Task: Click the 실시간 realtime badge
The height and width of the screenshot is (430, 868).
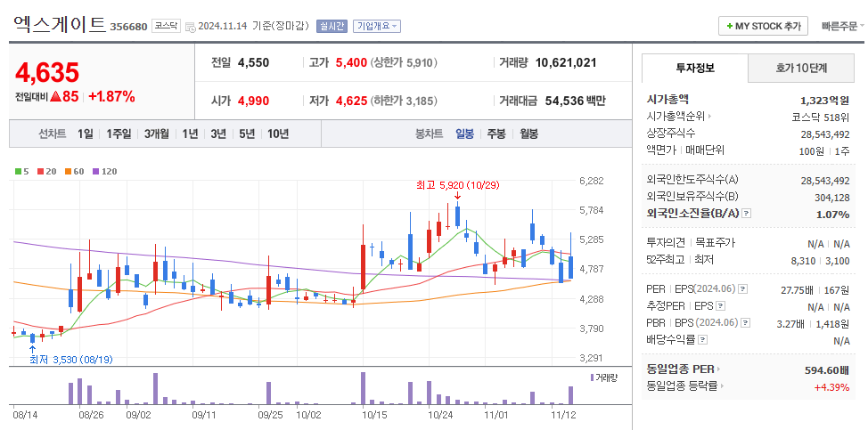Action: click(332, 26)
